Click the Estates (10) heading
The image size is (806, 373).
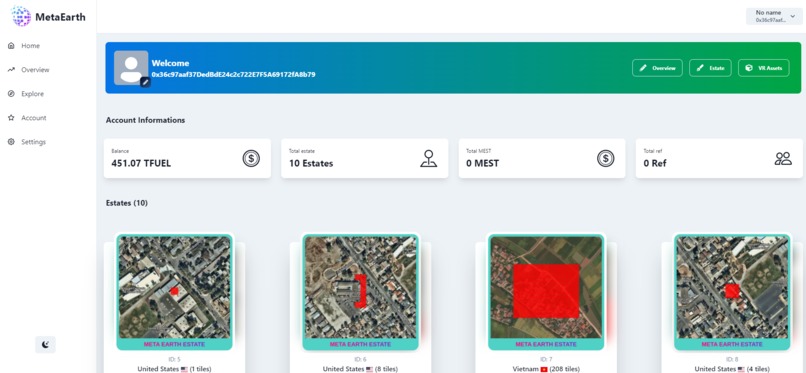(126, 203)
